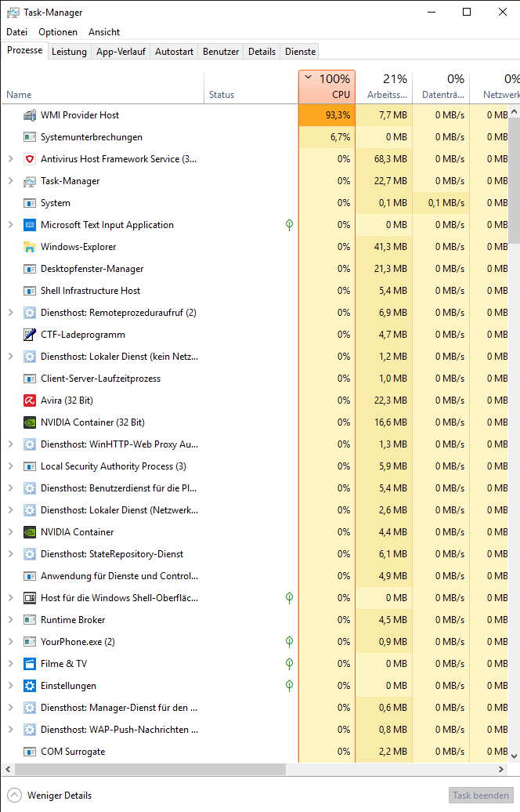Click the horizontal scrollbar right arrow

click(501, 770)
